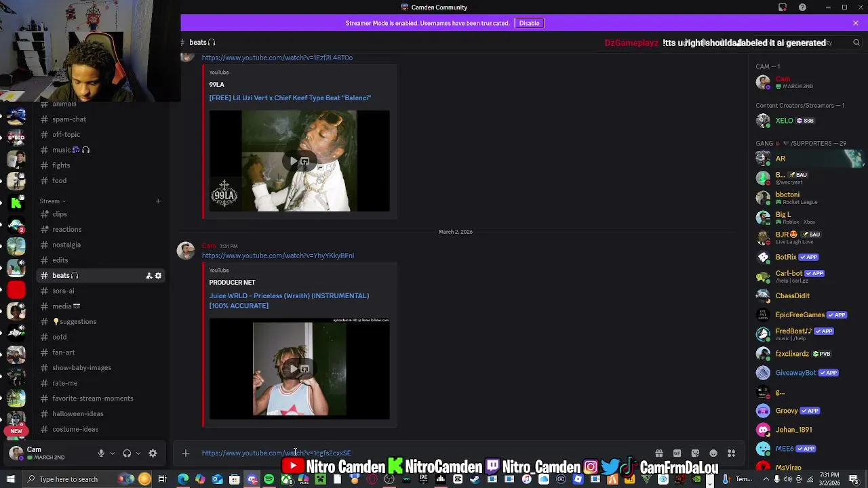Collapse the Stream category

point(52,201)
